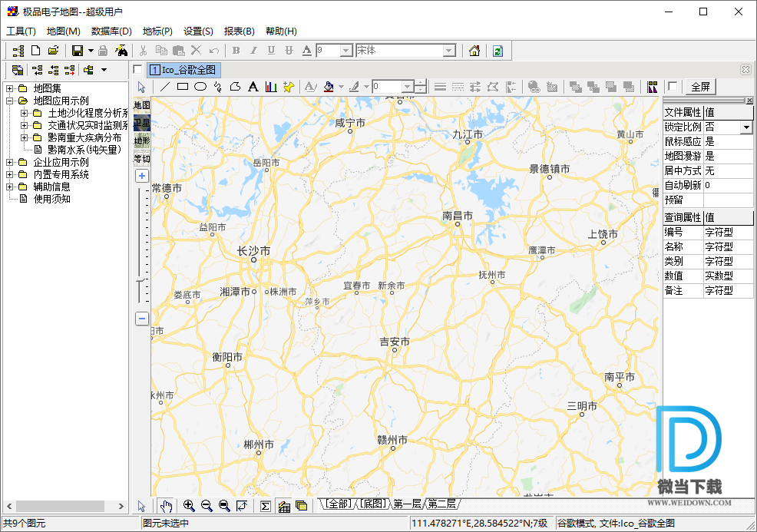The image size is (757, 532).
Task: Click the sigma statistics icon
Action: tap(265, 506)
